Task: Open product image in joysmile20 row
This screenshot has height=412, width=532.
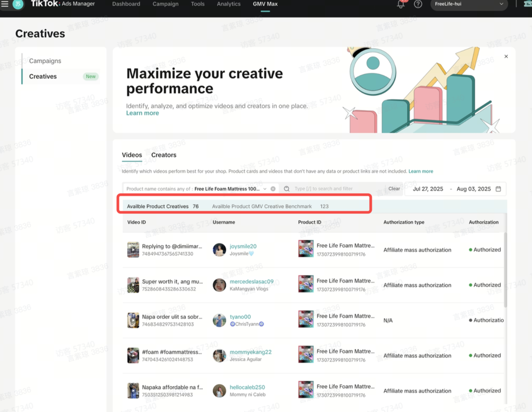Action: 306,249
